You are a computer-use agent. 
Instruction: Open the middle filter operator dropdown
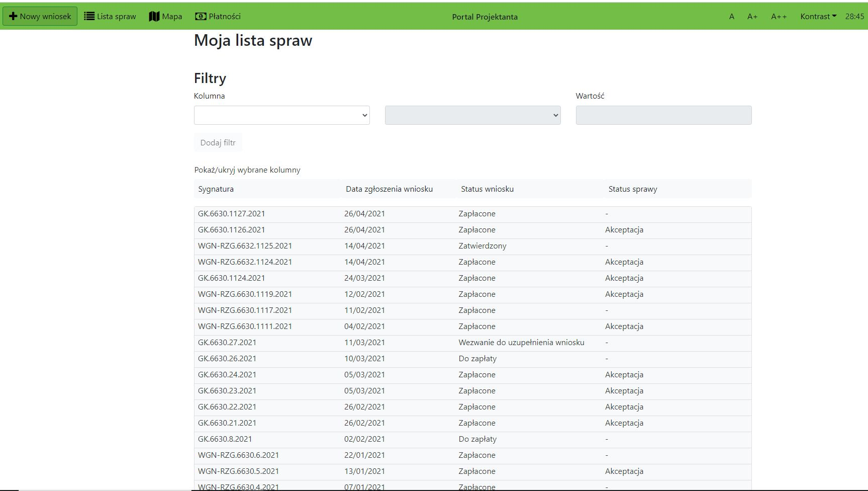coord(472,115)
